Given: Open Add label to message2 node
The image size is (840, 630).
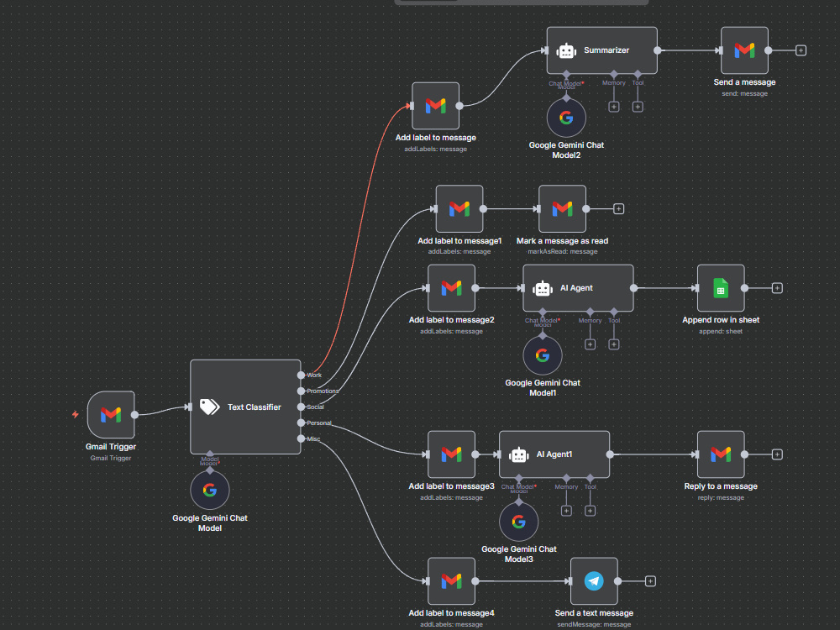Looking at the screenshot, I should [x=452, y=287].
